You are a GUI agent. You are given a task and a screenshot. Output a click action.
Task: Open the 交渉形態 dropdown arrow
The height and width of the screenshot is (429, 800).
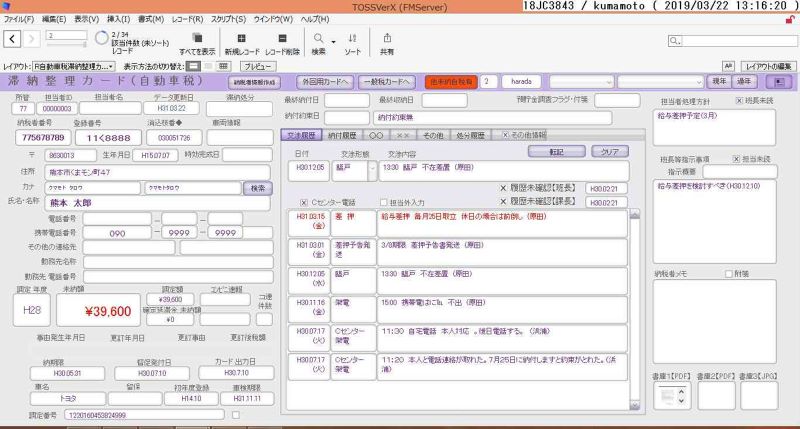click(372, 171)
